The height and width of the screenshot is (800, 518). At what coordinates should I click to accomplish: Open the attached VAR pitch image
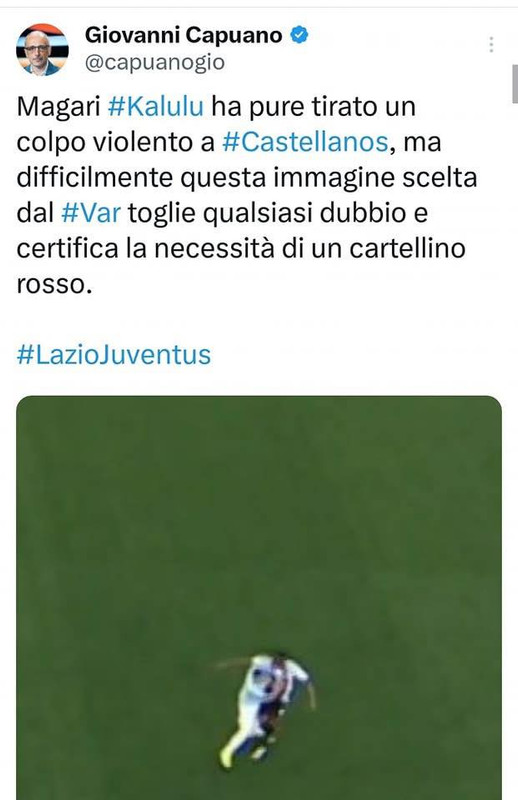coord(259,597)
